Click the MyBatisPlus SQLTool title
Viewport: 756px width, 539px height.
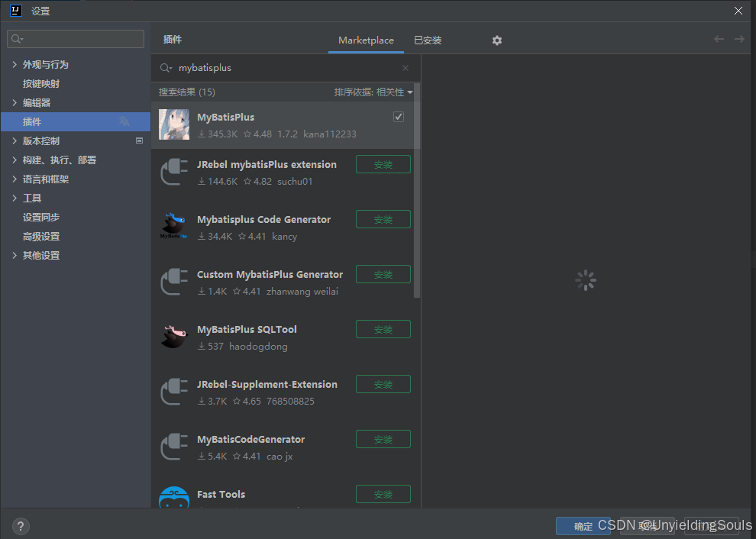click(x=247, y=329)
